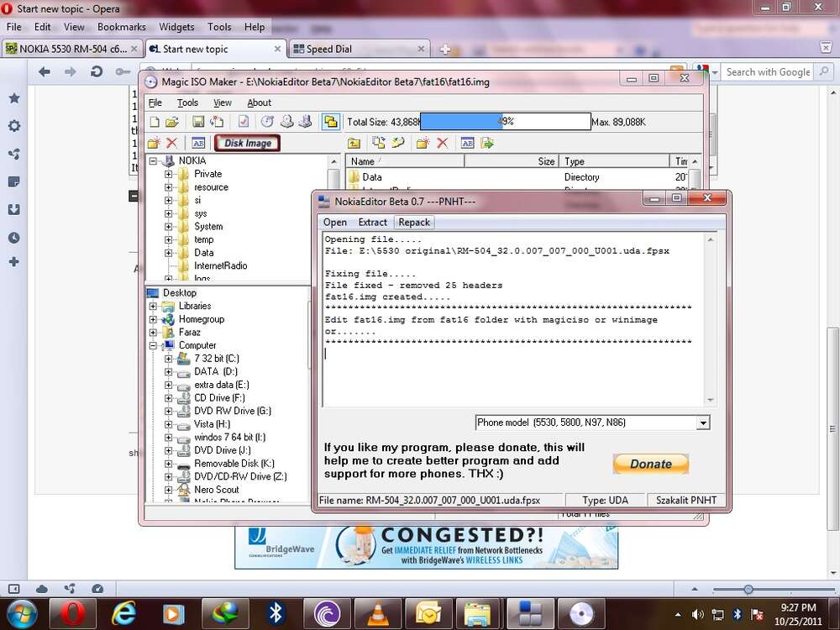
Task: Open the Opera sidebar clock history panel
Action: [x=14, y=238]
